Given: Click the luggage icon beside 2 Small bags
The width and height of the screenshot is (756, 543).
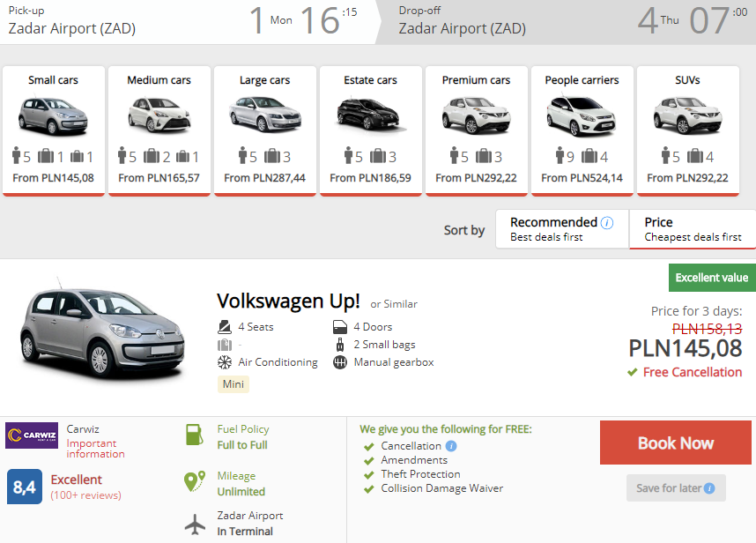Looking at the screenshot, I should pos(340,345).
